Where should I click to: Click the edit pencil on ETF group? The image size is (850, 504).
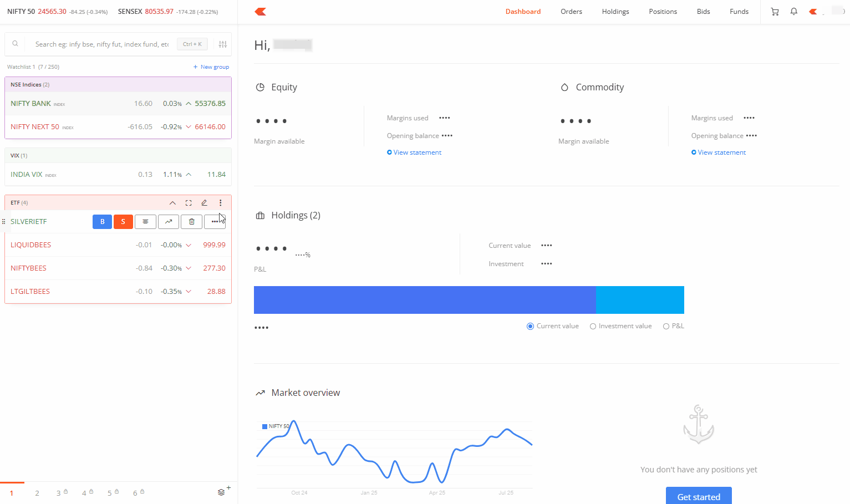pos(204,203)
